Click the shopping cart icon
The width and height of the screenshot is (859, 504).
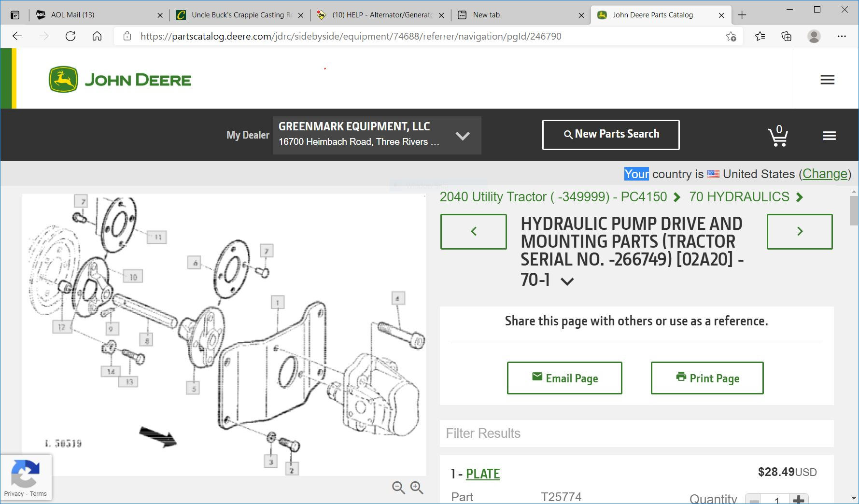[x=777, y=136]
